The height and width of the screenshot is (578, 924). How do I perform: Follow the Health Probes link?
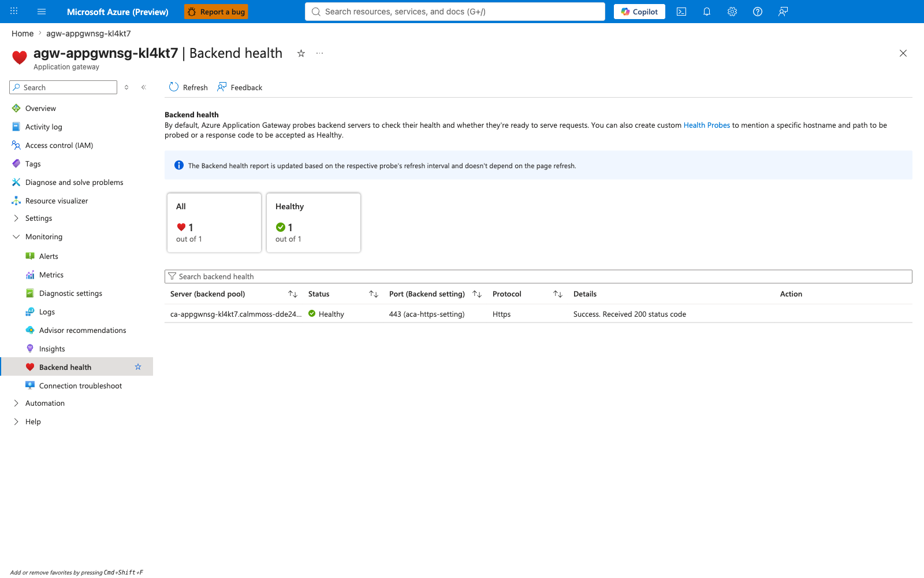[707, 125]
